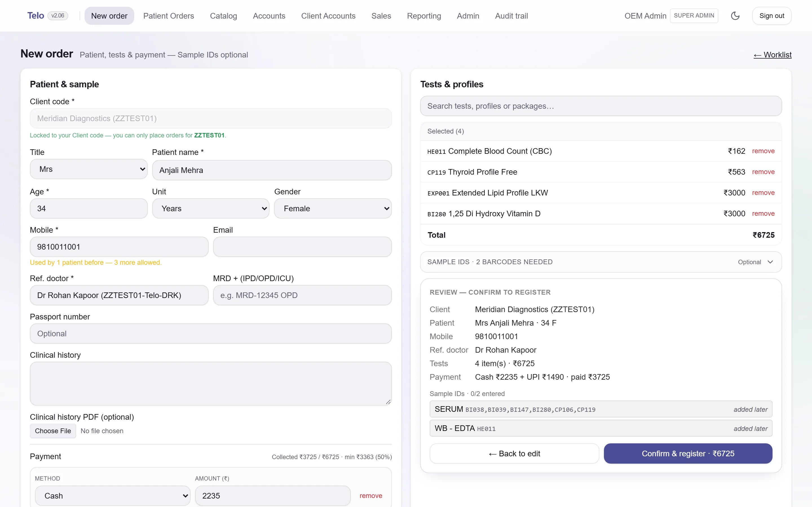Toggle dark mode moon icon
812x507 pixels.
[x=735, y=16]
